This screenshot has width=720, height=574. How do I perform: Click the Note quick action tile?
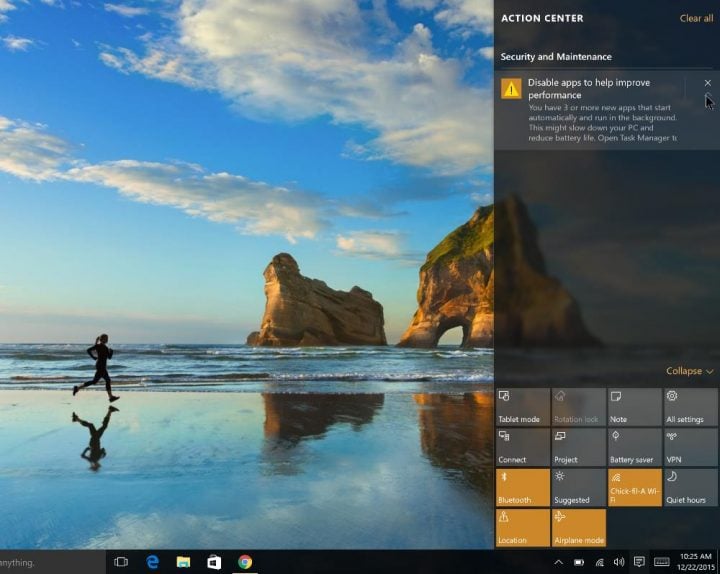634,407
